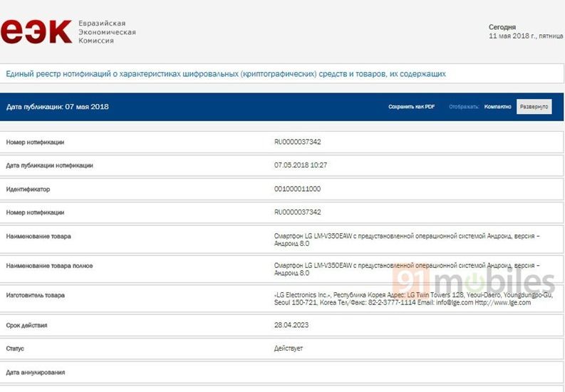Click the identifier value 001000011000
This screenshot has height=392, width=565.
297,189
